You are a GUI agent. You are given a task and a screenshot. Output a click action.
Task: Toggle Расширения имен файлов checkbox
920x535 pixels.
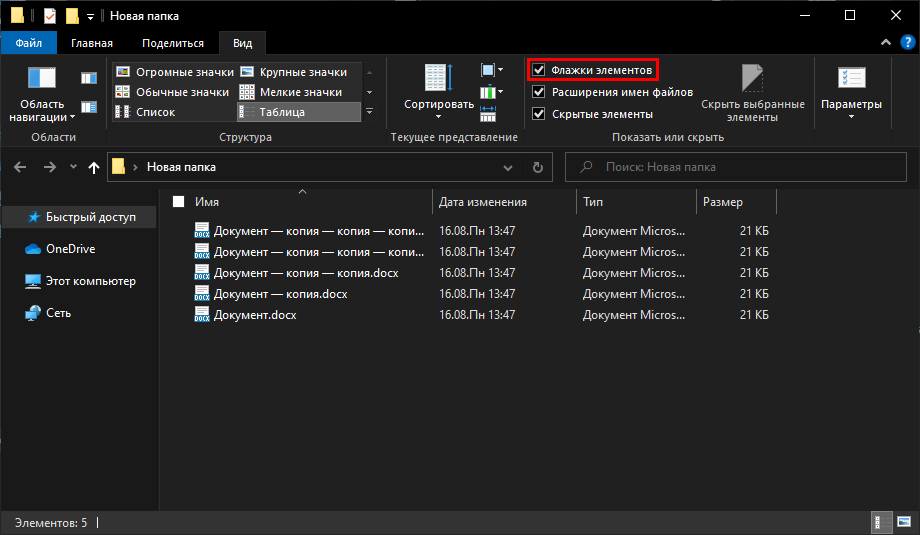coord(539,92)
